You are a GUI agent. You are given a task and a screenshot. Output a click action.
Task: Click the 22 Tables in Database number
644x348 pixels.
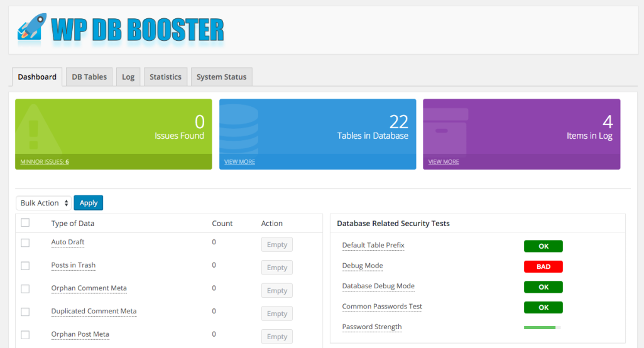[398, 122]
